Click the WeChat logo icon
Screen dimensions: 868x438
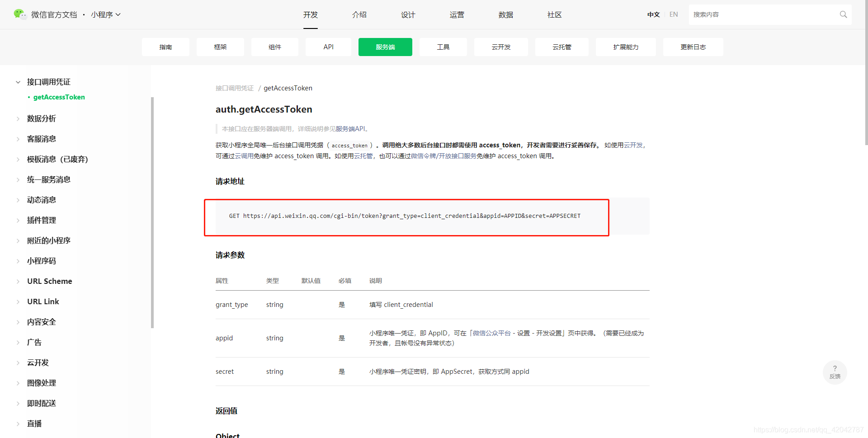(20, 14)
